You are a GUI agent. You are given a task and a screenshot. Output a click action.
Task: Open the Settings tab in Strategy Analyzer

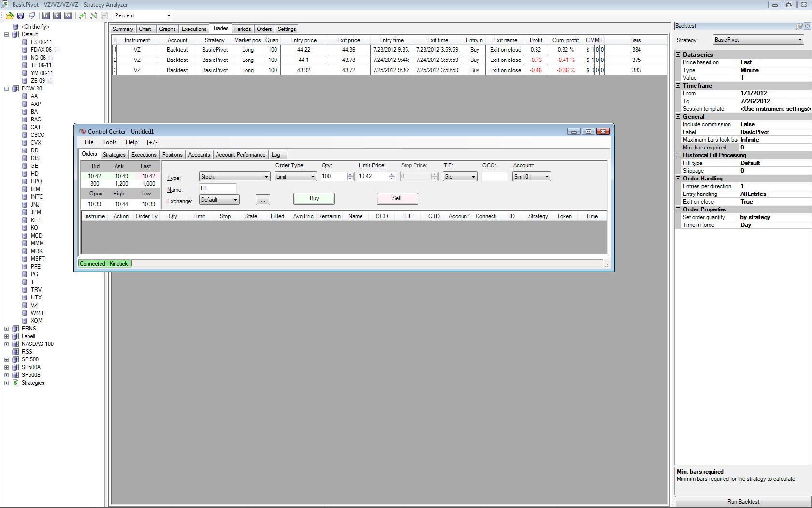point(287,29)
